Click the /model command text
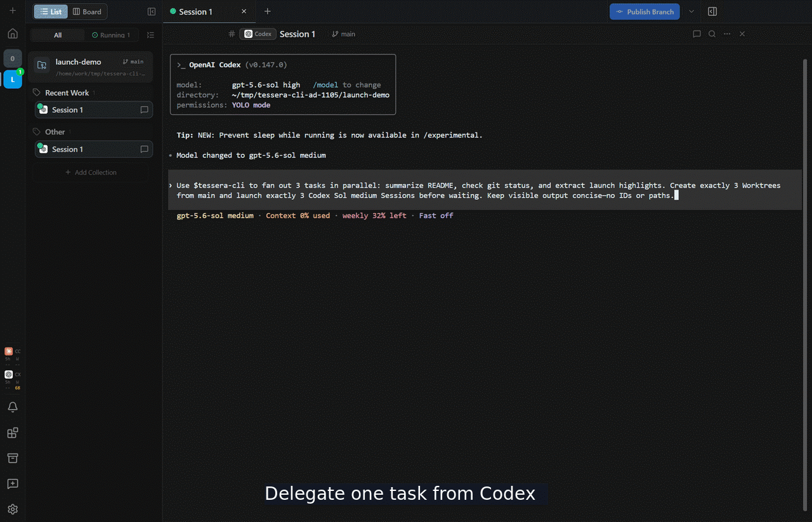The image size is (812, 522). tap(325, 85)
